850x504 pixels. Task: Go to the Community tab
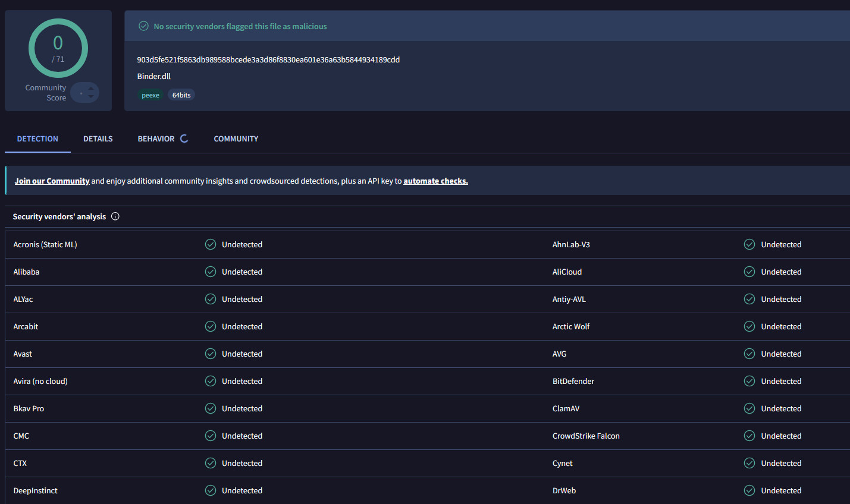tap(236, 138)
